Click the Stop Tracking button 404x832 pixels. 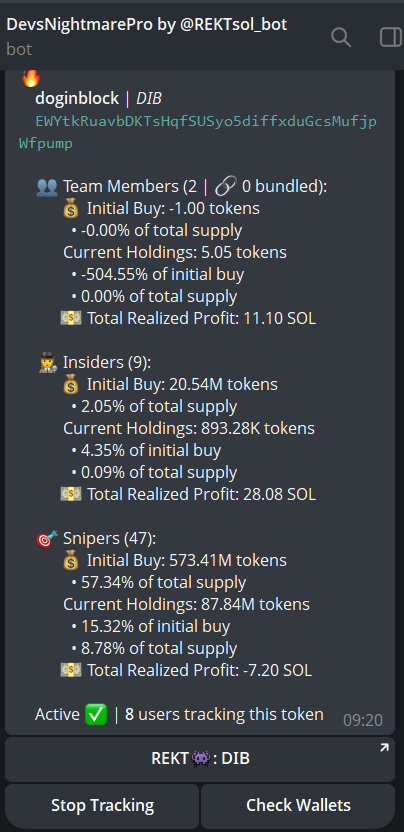click(102, 806)
